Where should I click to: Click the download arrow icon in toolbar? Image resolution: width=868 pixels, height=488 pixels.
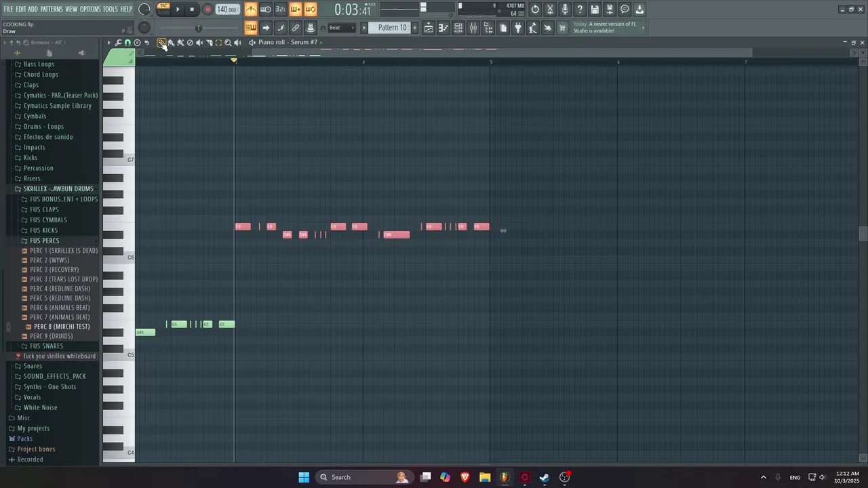coord(639,9)
